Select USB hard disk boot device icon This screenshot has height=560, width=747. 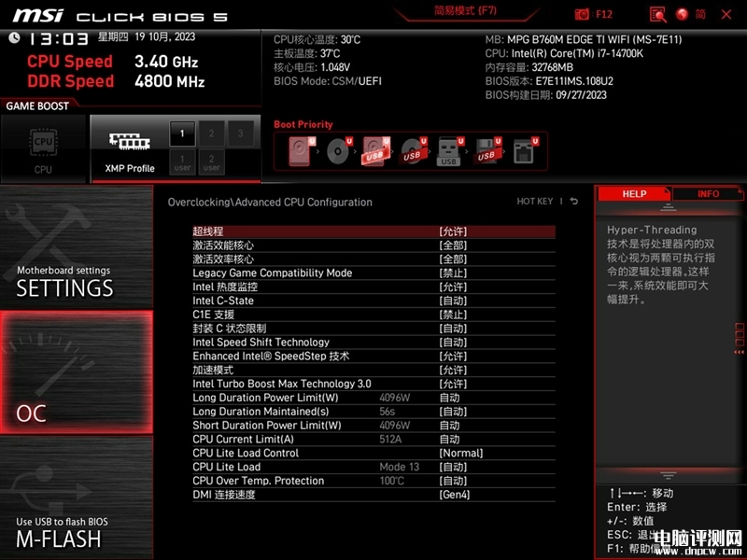click(x=376, y=151)
